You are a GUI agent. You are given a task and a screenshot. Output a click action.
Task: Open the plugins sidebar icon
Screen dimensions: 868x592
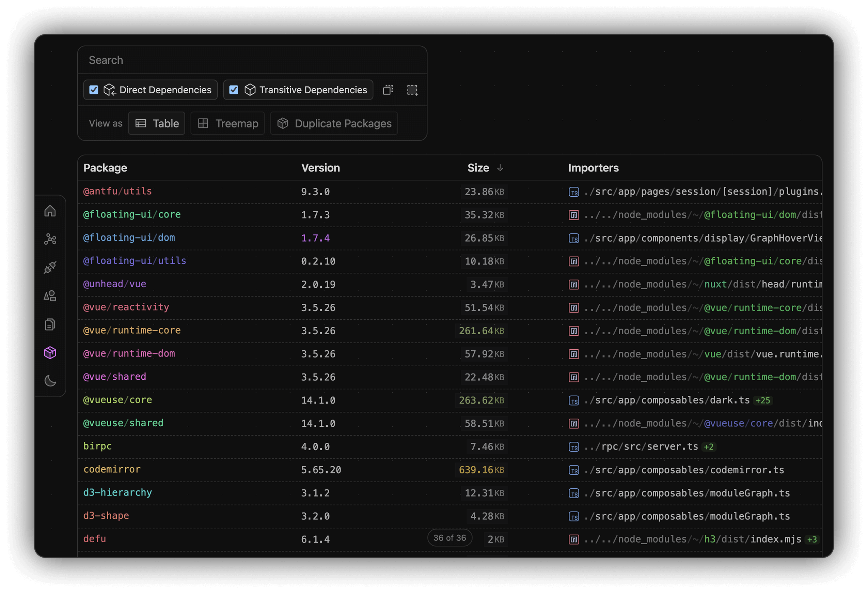50,268
